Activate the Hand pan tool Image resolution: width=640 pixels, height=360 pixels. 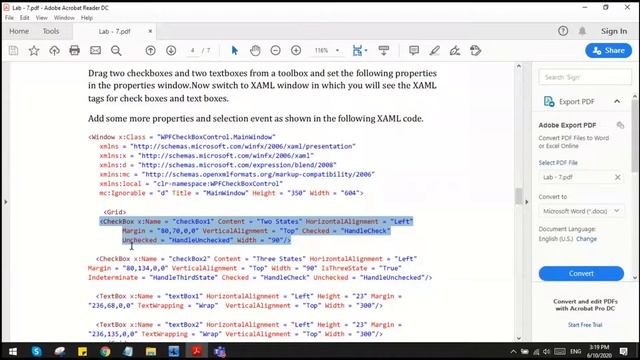pos(255,51)
